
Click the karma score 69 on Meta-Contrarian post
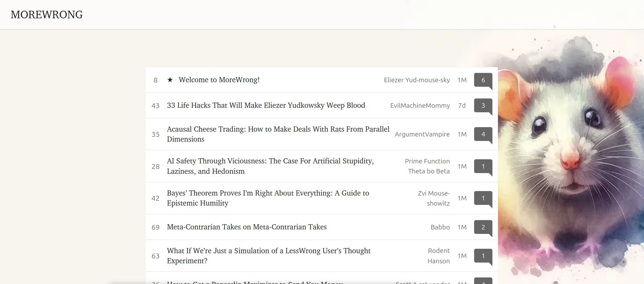155,227
